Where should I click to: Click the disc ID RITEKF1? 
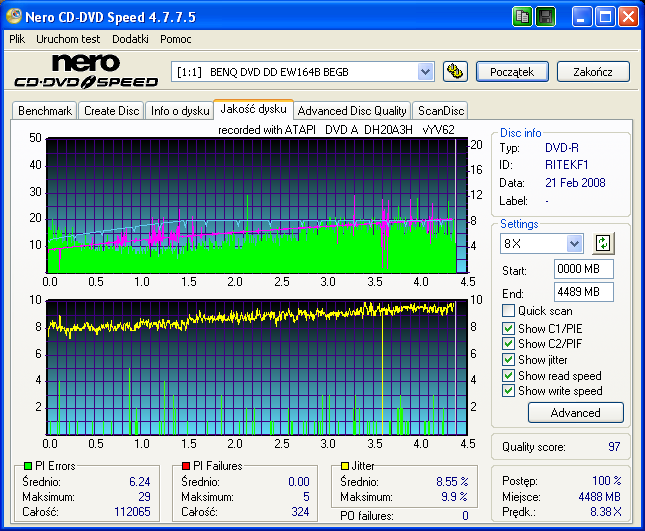pos(566,165)
